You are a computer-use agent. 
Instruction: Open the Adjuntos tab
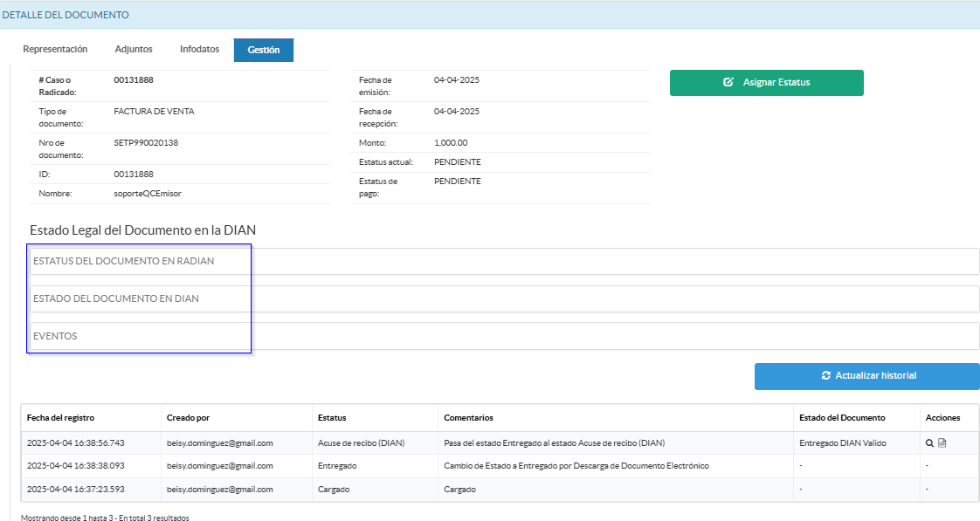pos(134,50)
